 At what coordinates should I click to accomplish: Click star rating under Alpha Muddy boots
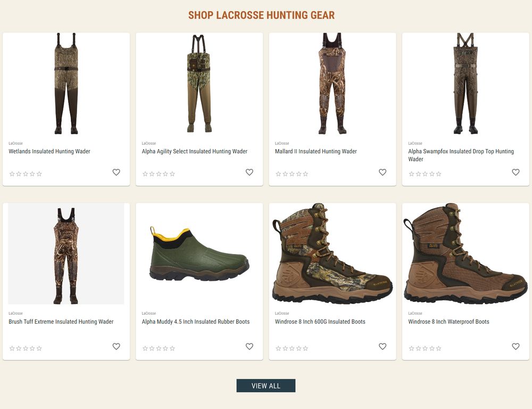[159, 348]
